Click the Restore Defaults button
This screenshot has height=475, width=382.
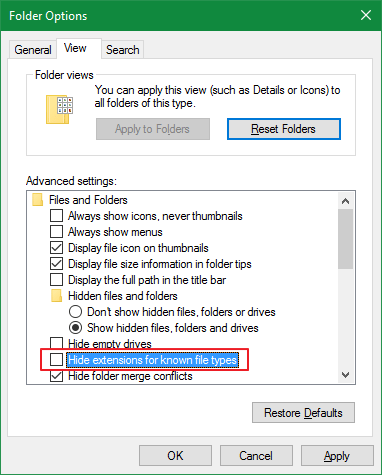click(303, 413)
